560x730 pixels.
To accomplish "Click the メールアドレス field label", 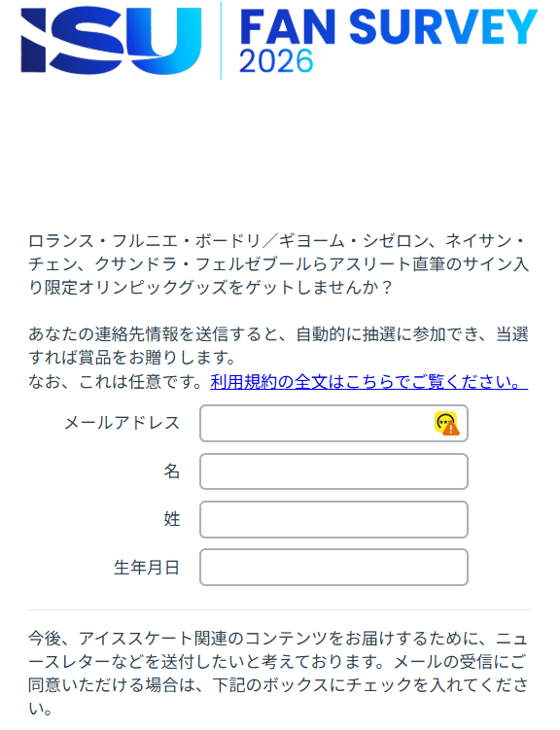I will (x=122, y=423).
